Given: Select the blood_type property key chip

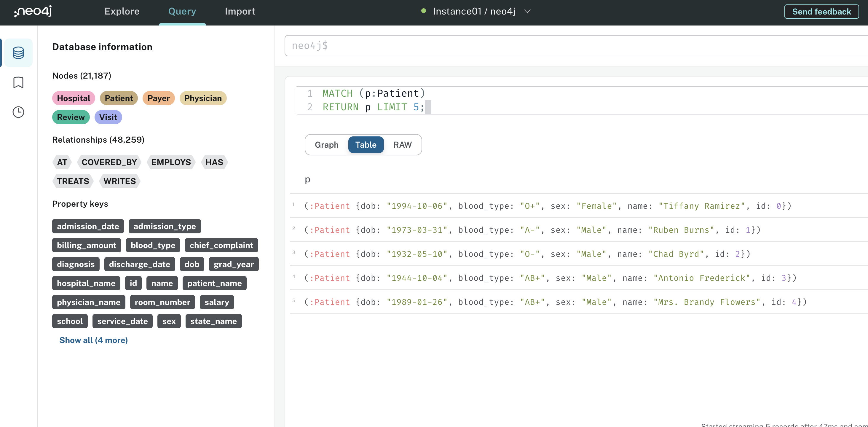Looking at the screenshot, I should click(x=153, y=245).
